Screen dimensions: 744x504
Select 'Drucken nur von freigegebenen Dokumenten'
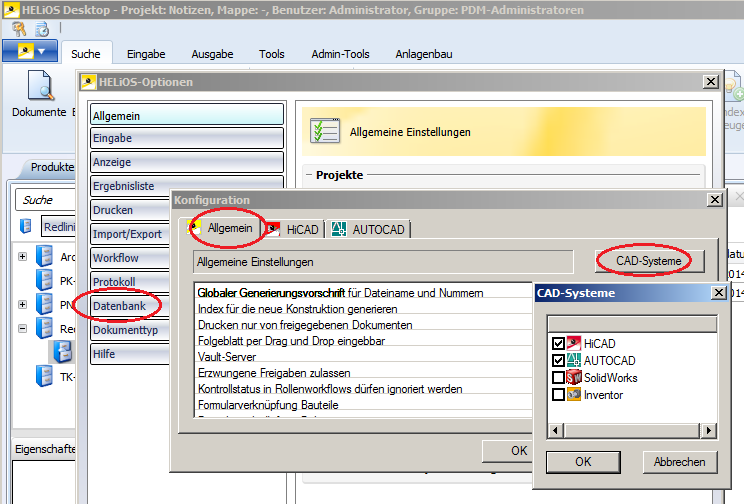coord(363,325)
